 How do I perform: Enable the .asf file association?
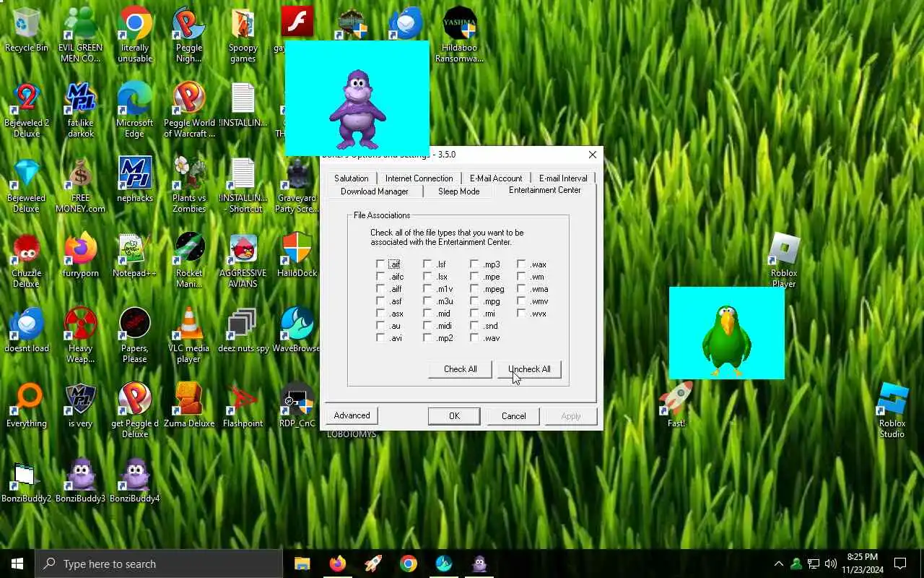[x=380, y=301]
